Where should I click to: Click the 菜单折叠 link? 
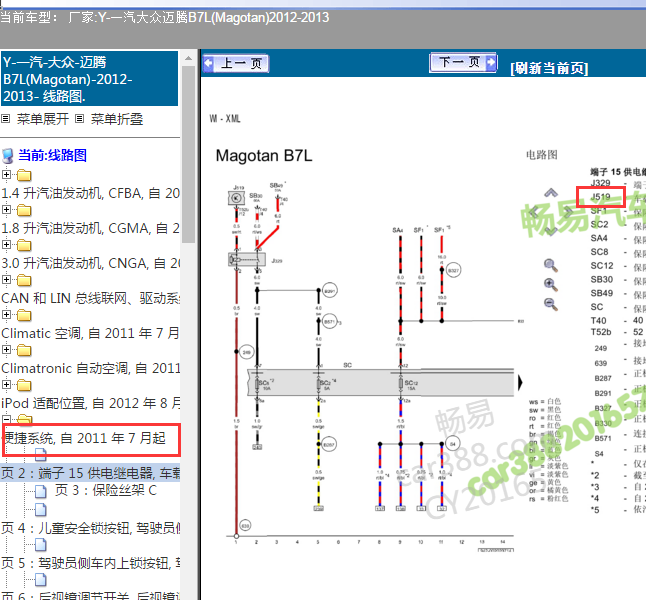tap(117, 119)
